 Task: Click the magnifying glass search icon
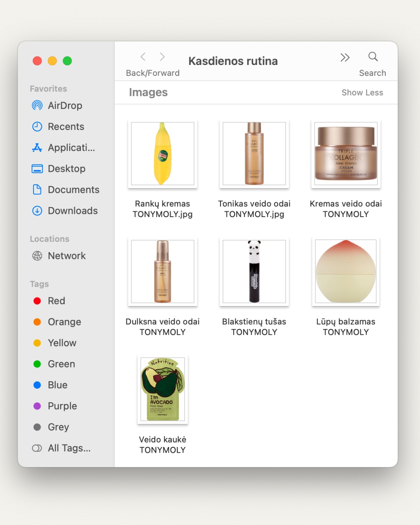373,57
